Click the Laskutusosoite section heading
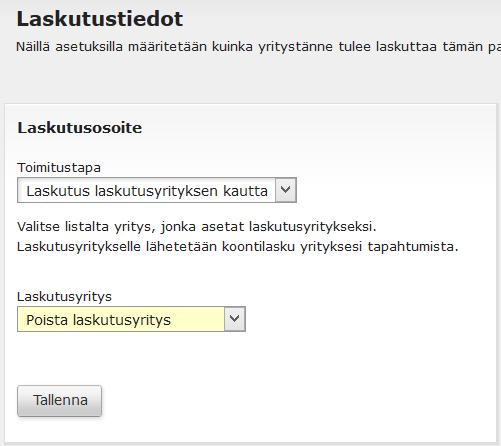 (80, 128)
